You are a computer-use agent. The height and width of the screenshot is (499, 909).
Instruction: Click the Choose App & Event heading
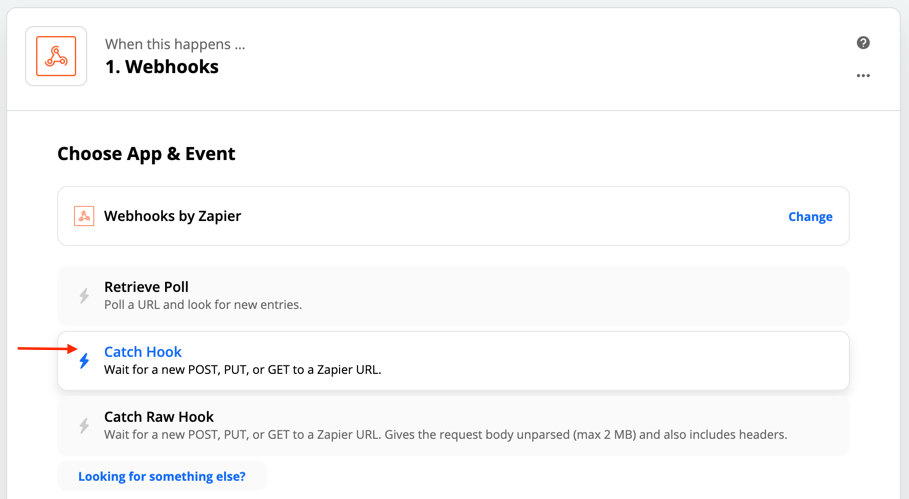(x=146, y=154)
